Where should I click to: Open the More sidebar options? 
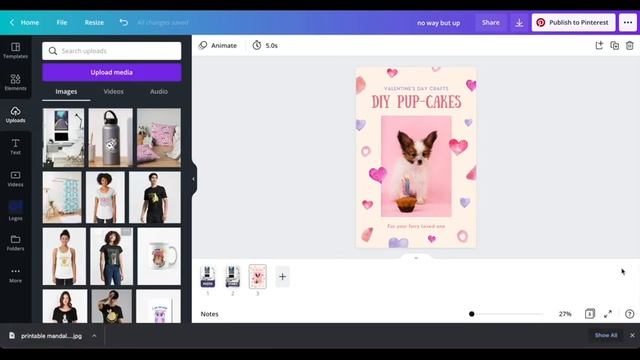pyautogui.click(x=16, y=275)
